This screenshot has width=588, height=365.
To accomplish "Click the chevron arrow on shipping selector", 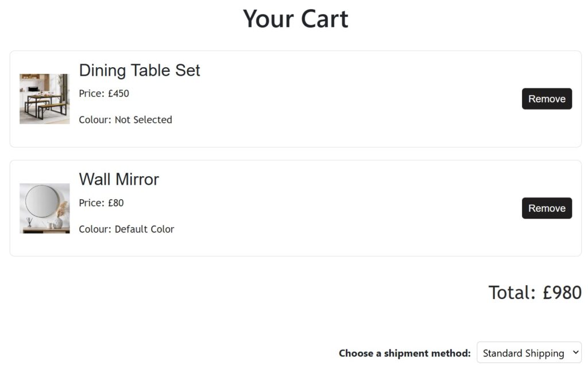I will tap(573, 353).
